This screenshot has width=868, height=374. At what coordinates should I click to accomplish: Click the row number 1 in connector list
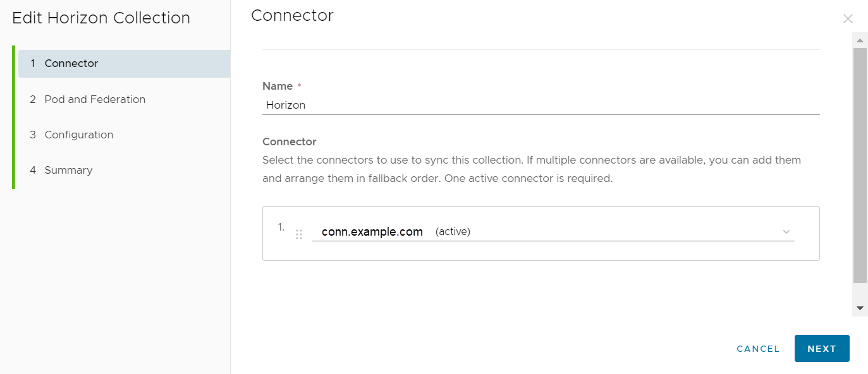[281, 227]
